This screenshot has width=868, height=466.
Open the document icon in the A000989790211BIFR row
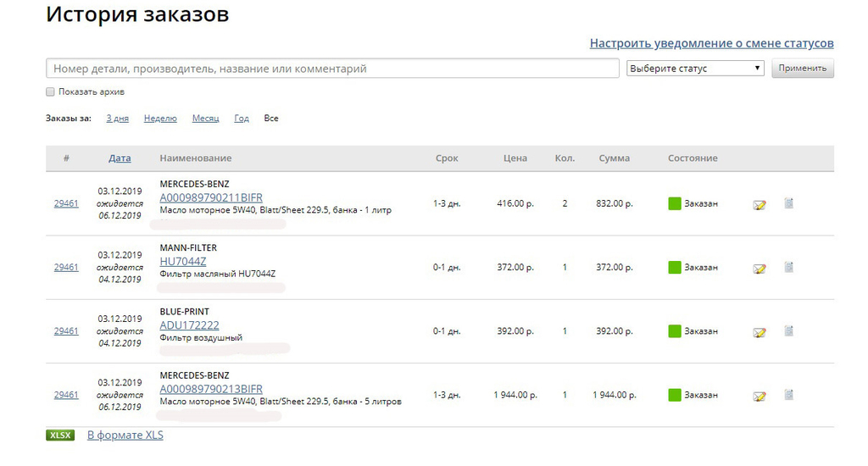pyautogui.click(x=789, y=203)
